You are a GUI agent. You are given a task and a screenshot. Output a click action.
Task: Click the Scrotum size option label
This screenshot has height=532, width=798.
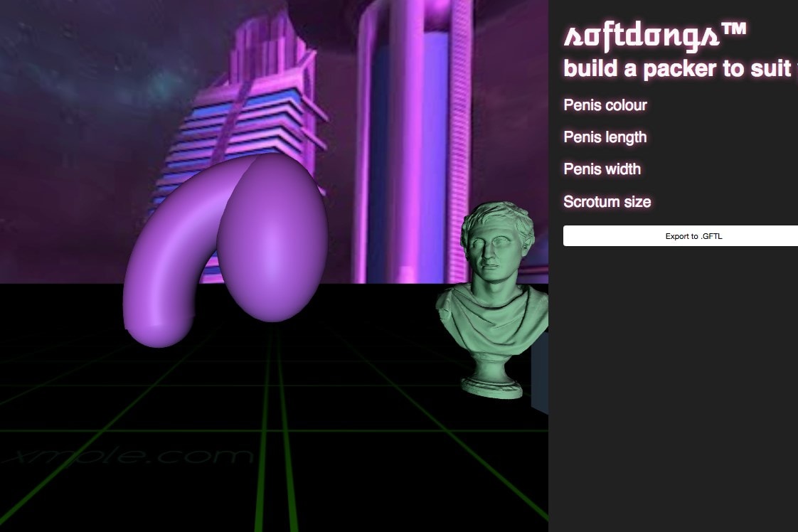click(607, 202)
